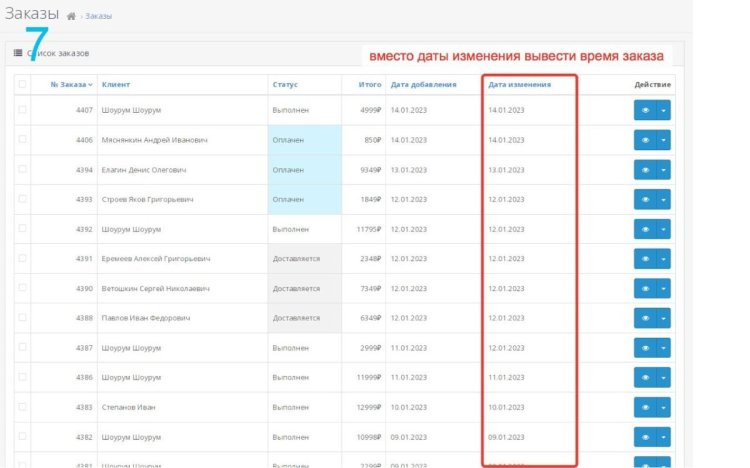Select checkbox for order 4393
The height and width of the screenshot is (468, 750).
click(23, 199)
